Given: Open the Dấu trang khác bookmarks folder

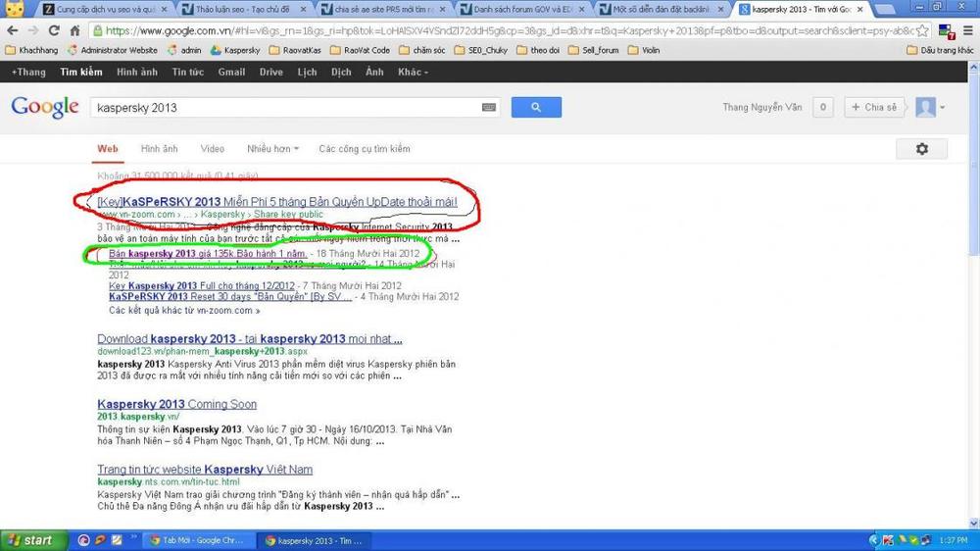Looking at the screenshot, I should click(x=940, y=50).
